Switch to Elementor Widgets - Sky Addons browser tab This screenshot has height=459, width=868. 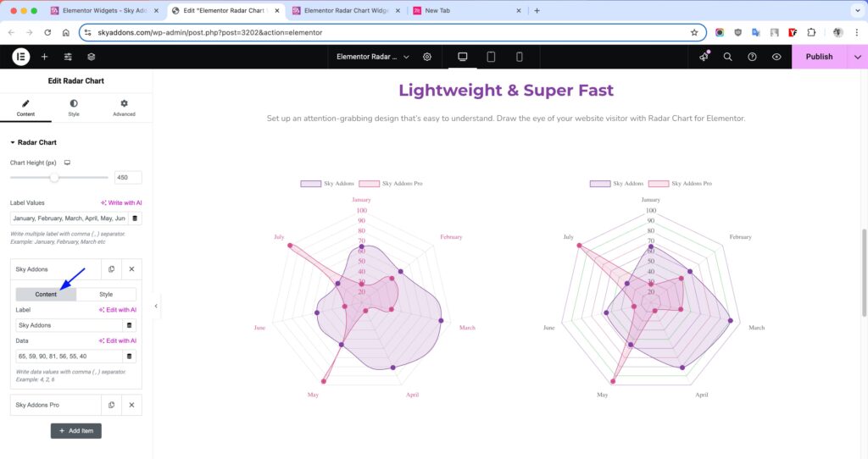pos(104,10)
